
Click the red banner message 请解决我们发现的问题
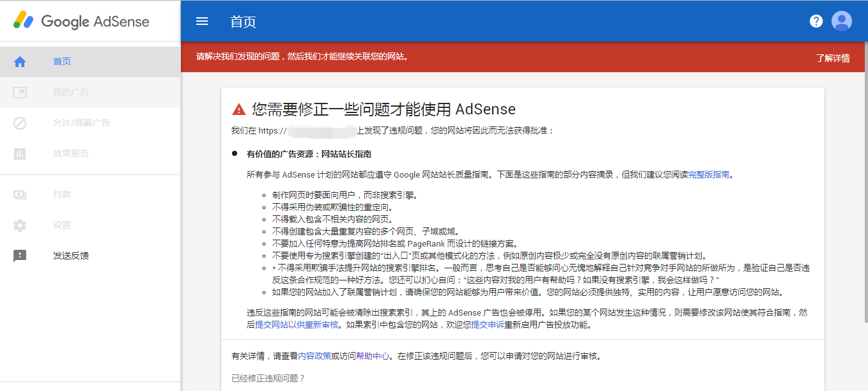pyautogui.click(x=302, y=56)
